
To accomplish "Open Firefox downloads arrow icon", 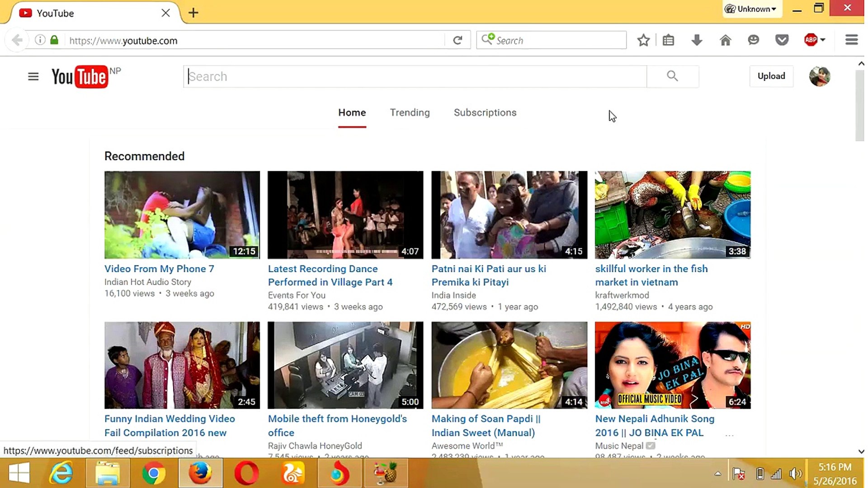I will click(x=697, y=40).
